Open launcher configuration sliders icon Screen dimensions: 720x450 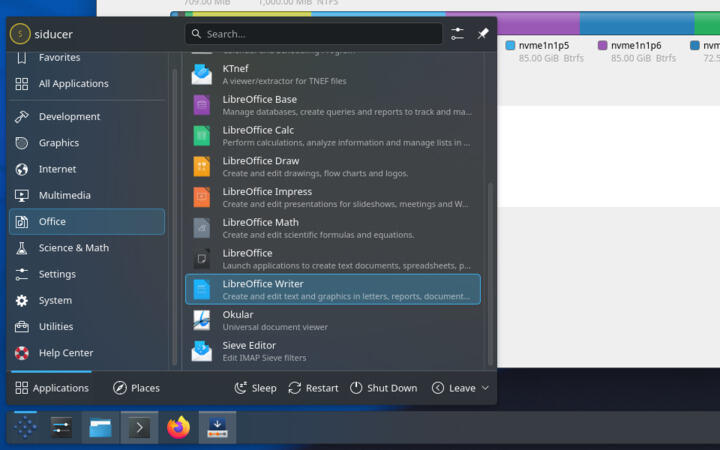coord(457,34)
